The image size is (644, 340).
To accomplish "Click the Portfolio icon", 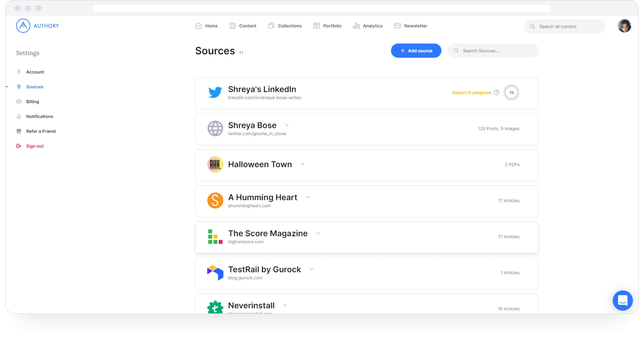I will (x=317, y=26).
